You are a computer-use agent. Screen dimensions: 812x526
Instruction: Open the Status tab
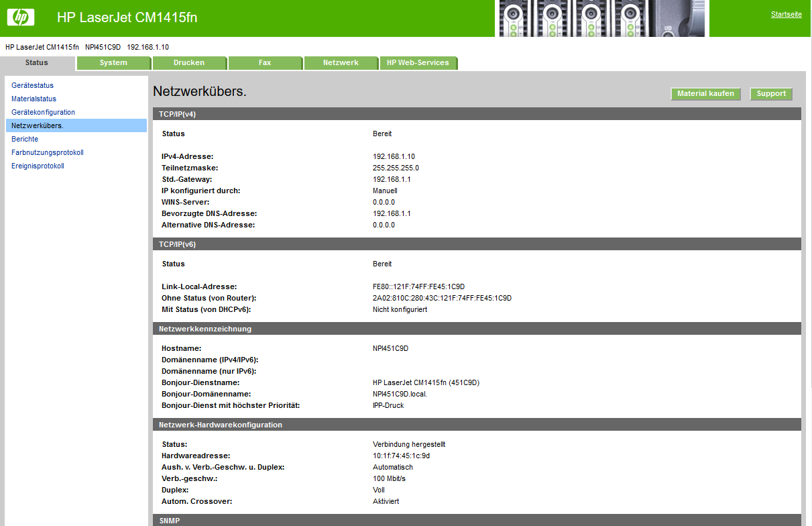pos(37,63)
